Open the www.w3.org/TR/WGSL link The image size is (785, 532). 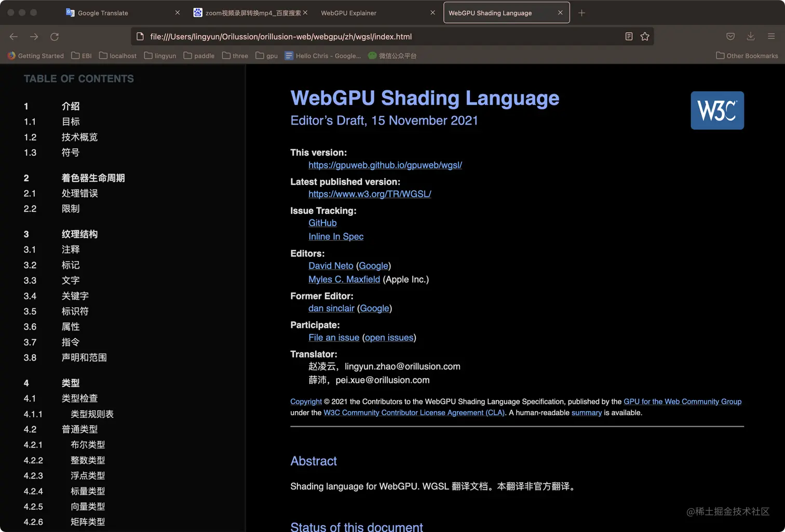pos(370,194)
